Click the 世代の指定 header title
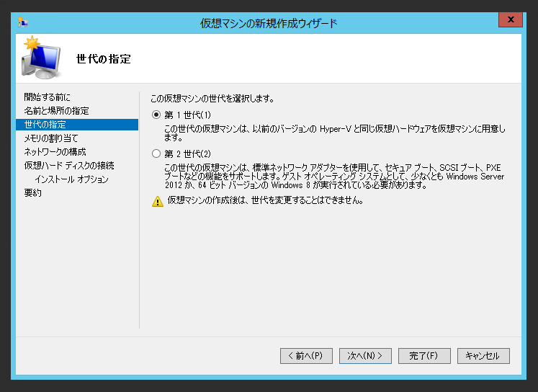This screenshot has width=538, height=392. click(x=103, y=59)
